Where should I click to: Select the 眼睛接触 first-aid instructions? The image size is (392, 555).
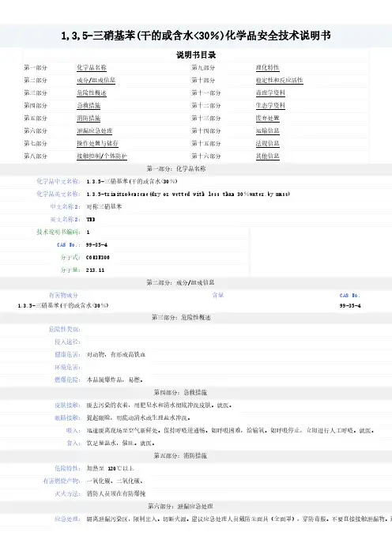138,418
